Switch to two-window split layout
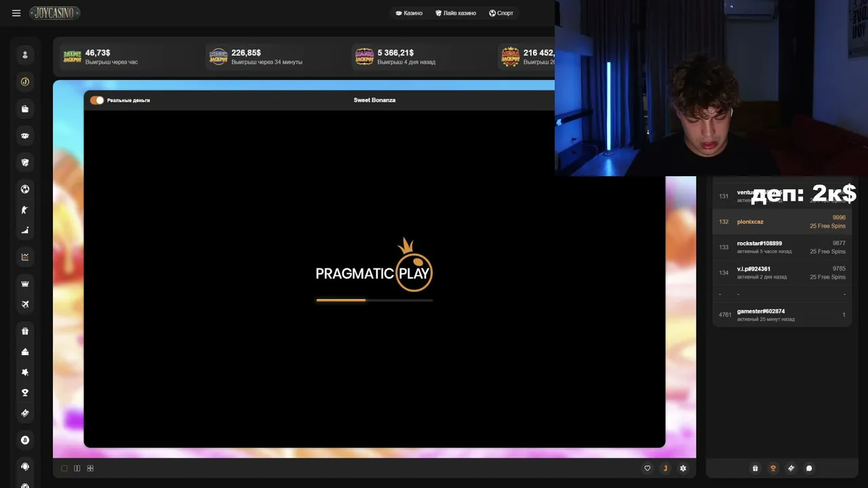The width and height of the screenshot is (868, 488). coord(77,468)
